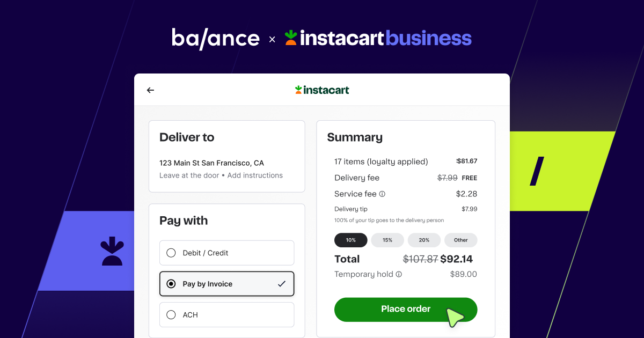The image size is (644, 338).
Task: Click the Service fee info icon
Action: point(382,194)
